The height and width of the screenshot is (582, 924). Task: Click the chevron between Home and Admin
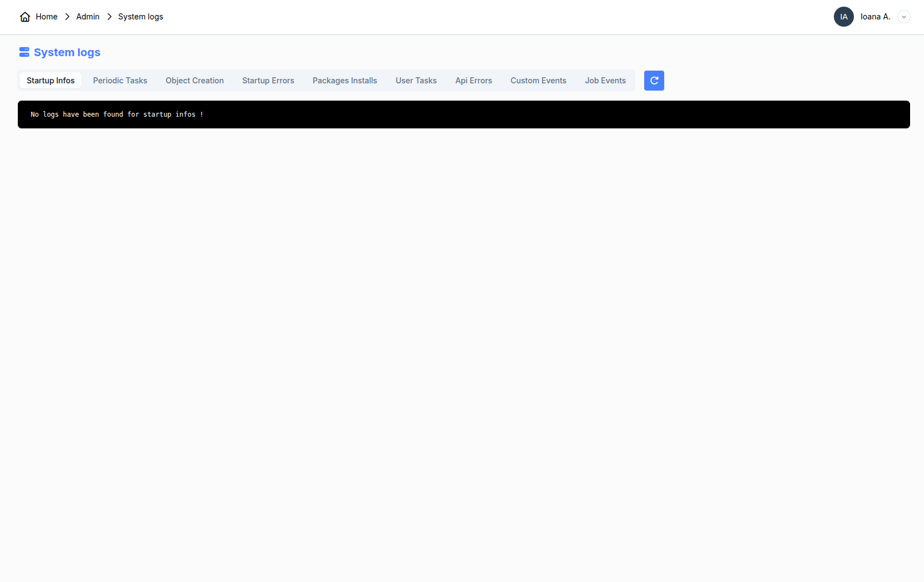[x=67, y=17]
